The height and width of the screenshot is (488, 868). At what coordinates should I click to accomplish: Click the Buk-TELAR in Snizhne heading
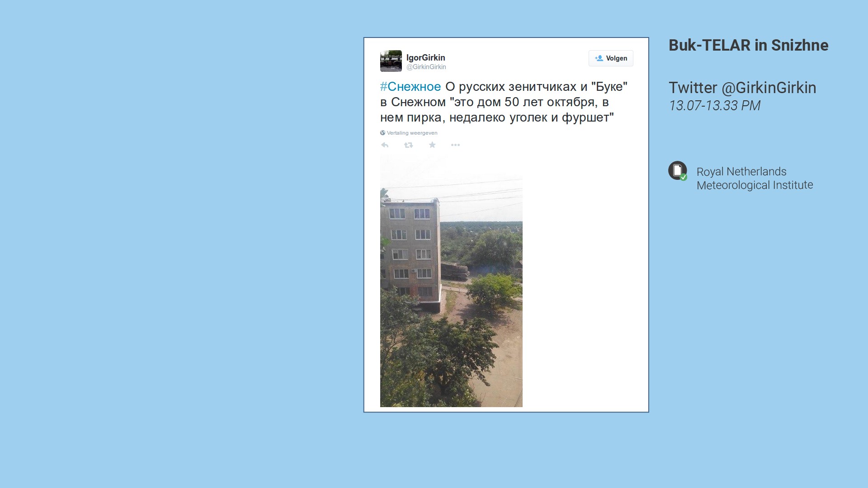(748, 45)
